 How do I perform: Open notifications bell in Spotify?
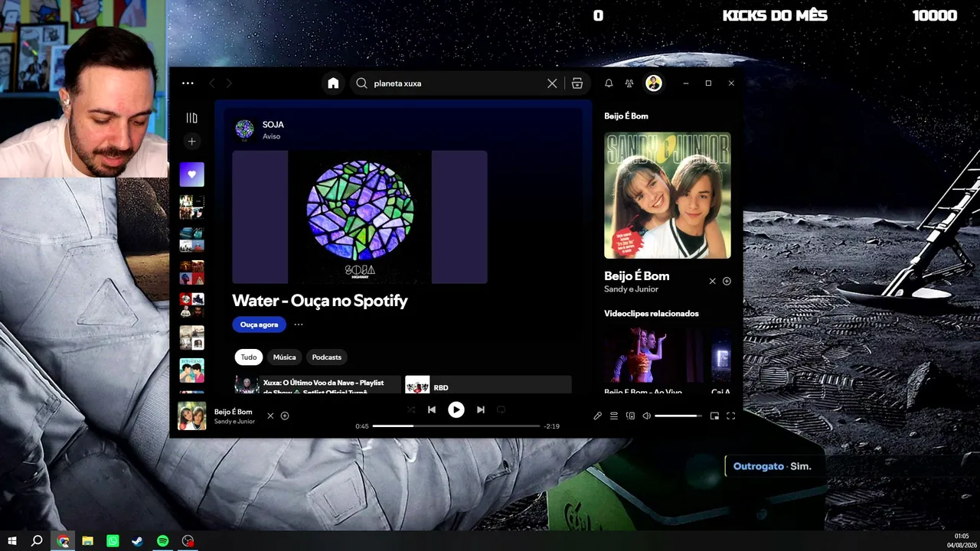click(609, 83)
